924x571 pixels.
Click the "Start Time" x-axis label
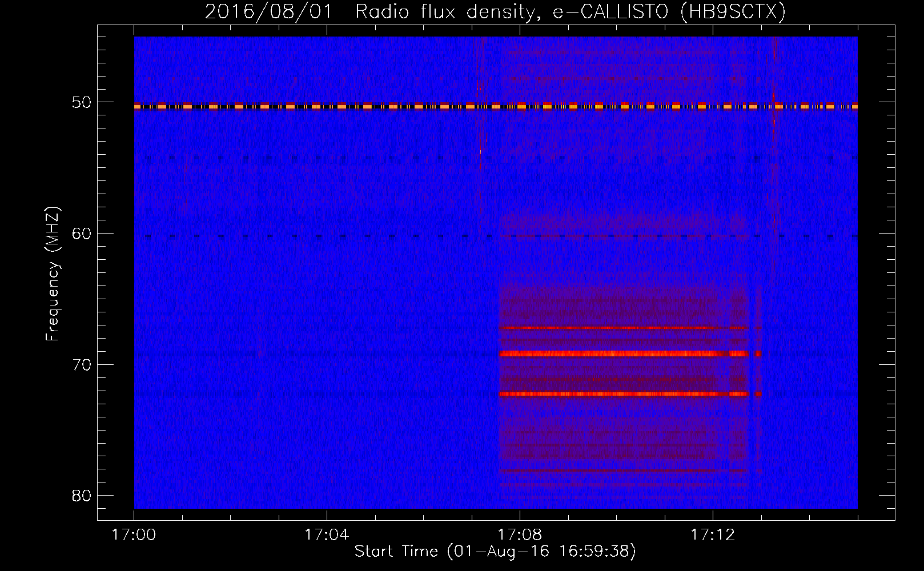pos(495,552)
